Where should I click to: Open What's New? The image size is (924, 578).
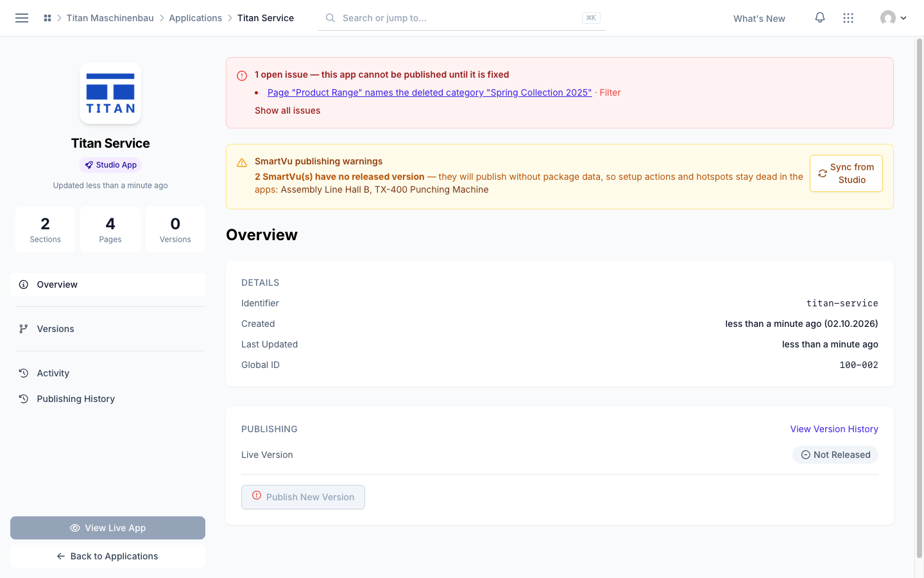point(759,19)
